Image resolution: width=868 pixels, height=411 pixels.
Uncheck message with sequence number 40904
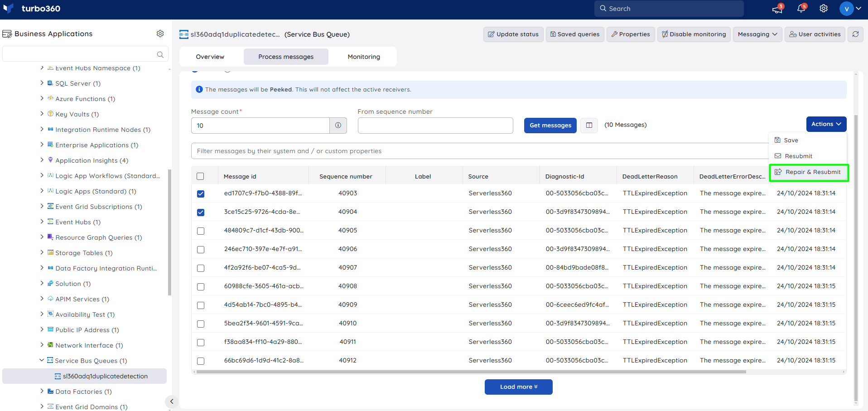click(x=201, y=212)
